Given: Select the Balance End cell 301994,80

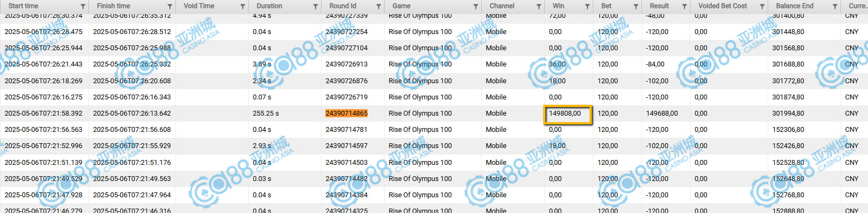Looking at the screenshot, I should 788,113.
